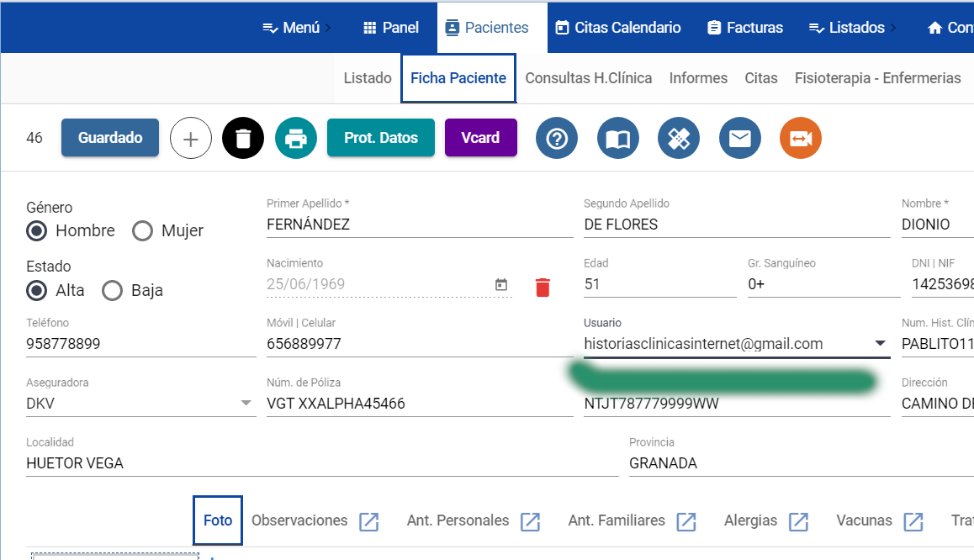Click the green print icon
Viewport: 974px width, 560px height.
point(296,138)
